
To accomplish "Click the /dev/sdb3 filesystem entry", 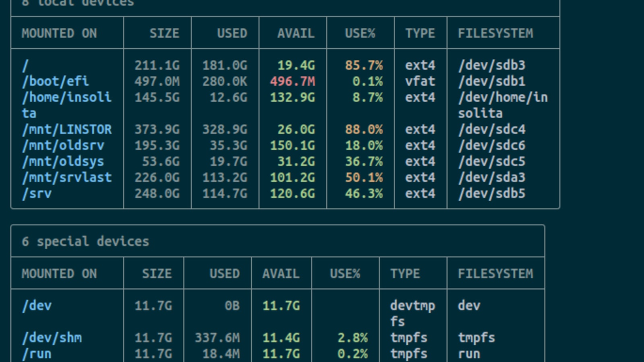I will click(x=492, y=65).
